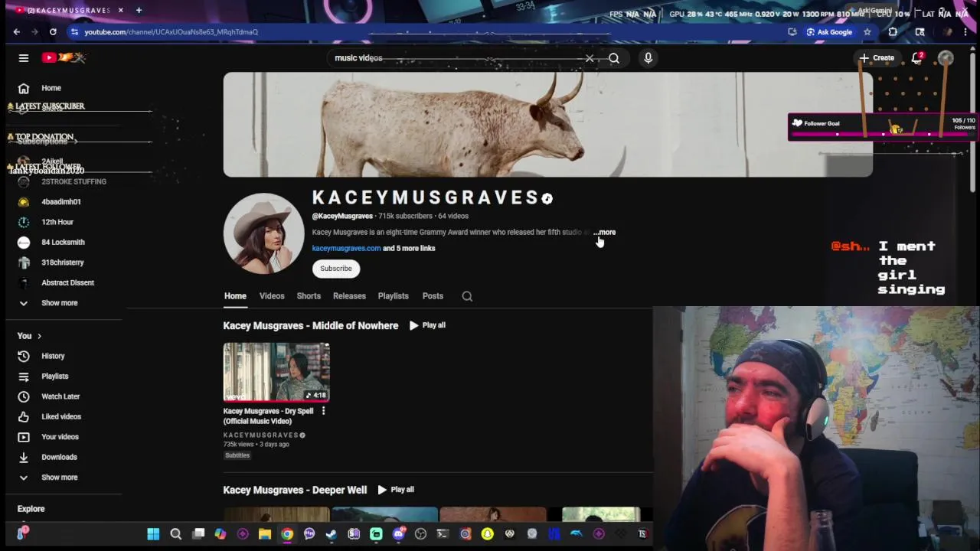Screen dimensions: 980x551
Task: Open the Dry Spell video thumbnail
Action: coord(276,372)
